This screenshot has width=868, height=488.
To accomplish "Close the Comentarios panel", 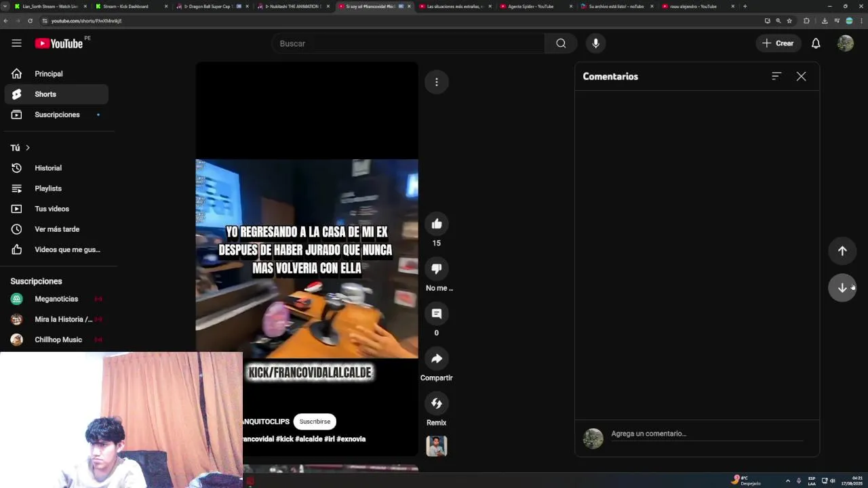I will [801, 77].
